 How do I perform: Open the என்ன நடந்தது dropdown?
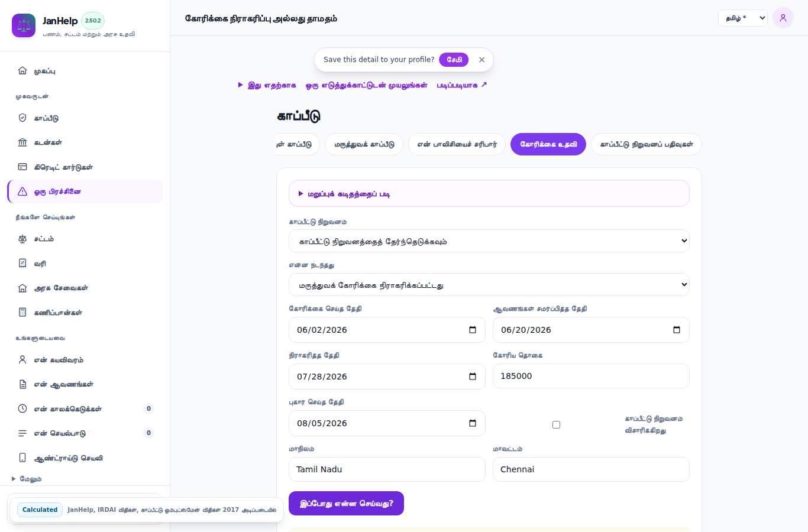pyautogui.click(x=489, y=285)
